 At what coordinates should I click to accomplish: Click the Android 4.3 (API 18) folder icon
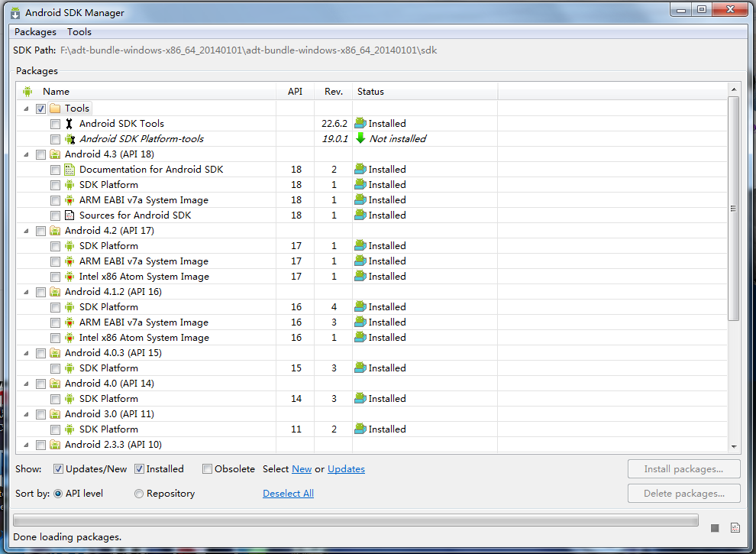coord(55,154)
